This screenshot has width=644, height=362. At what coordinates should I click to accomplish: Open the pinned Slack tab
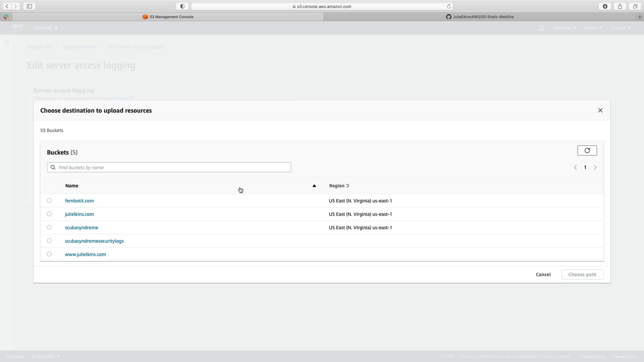[x=6, y=17]
